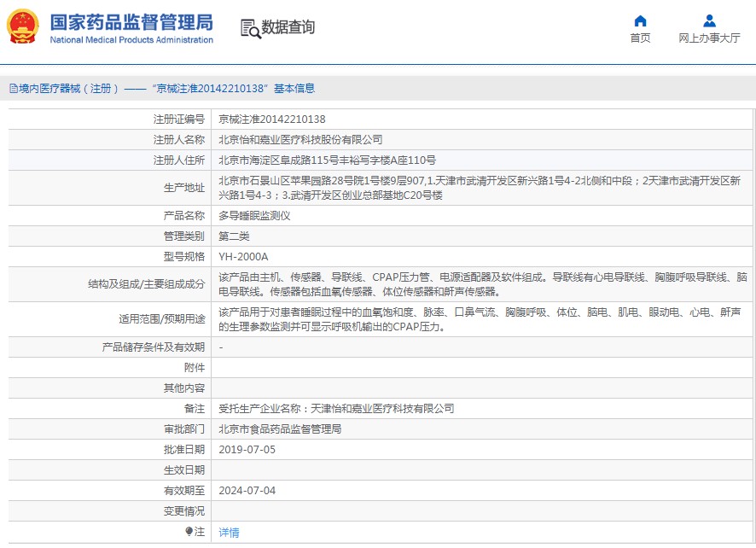This screenshot has width=756, height=548.
Task: Click the 适用范围/预期用途 label
Action: click(162, 319)
